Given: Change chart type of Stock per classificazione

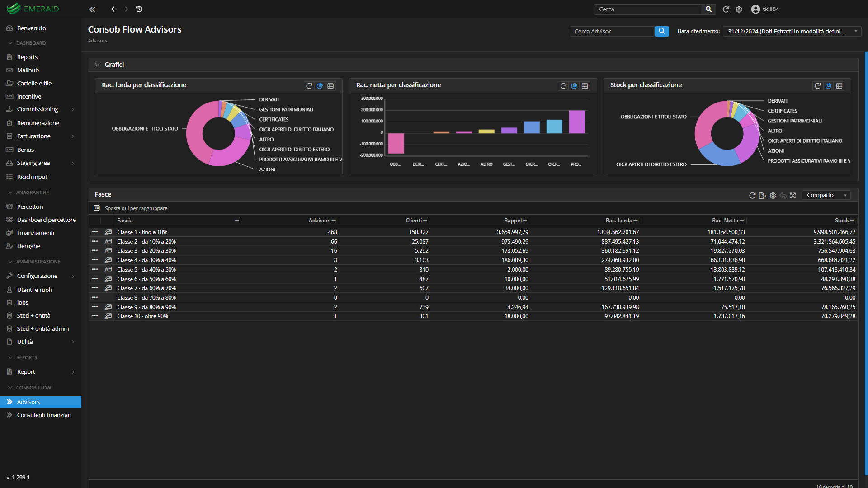Looking at the screenshot, I should 829,86.
